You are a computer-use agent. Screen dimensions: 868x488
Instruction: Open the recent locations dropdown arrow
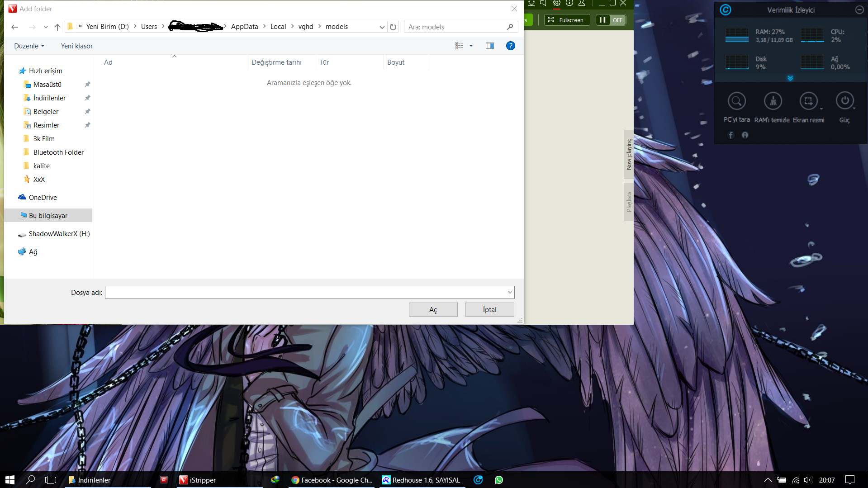(46, 27)
